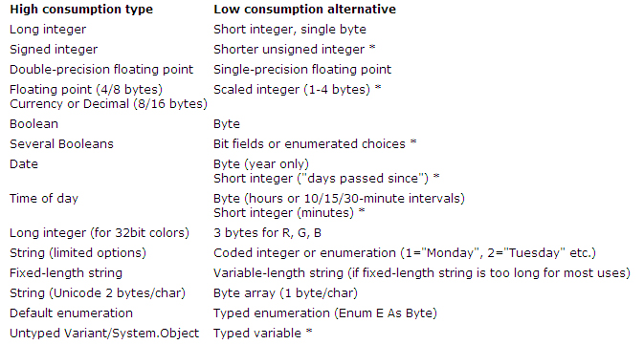Select 'Byte (year only)' text
Viewport: 644px width, 345px height.
(261, 164)
